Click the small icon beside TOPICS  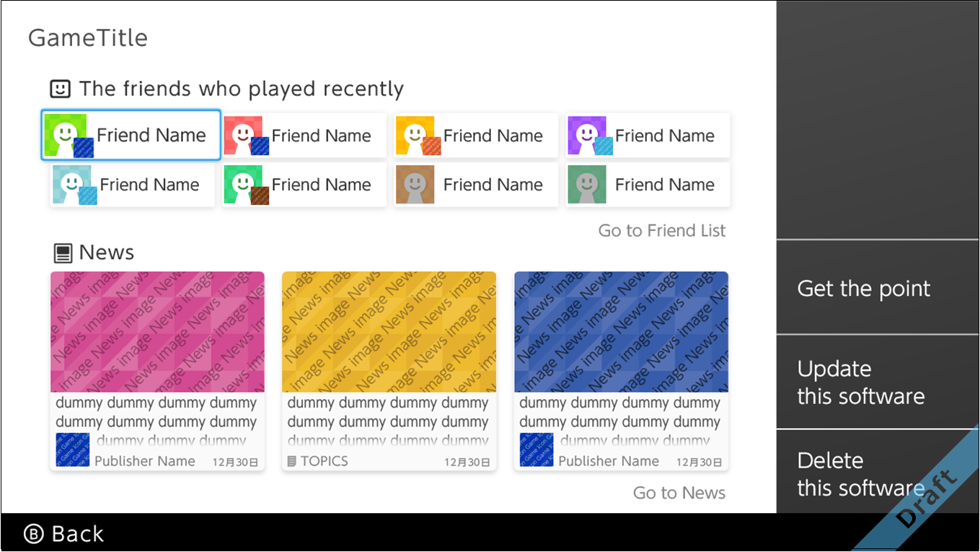pos(292,461)
